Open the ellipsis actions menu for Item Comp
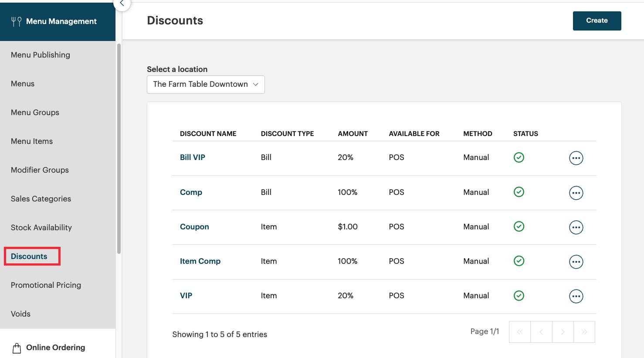Viewport: 644px width, 358px height. click(x=576, y=261)
